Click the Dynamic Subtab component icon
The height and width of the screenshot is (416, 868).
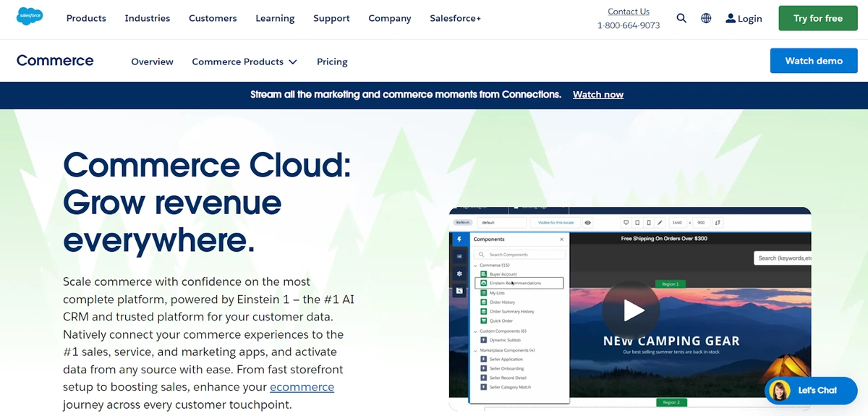click(484, 340)
